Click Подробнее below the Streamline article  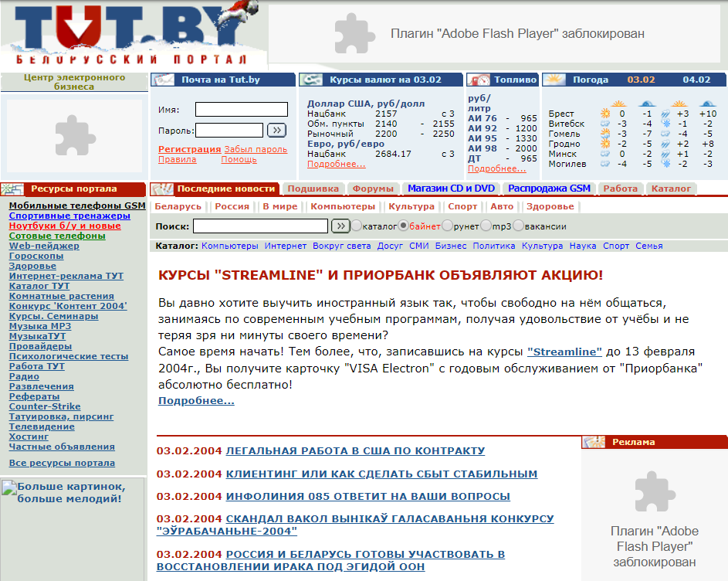[196, 401]
